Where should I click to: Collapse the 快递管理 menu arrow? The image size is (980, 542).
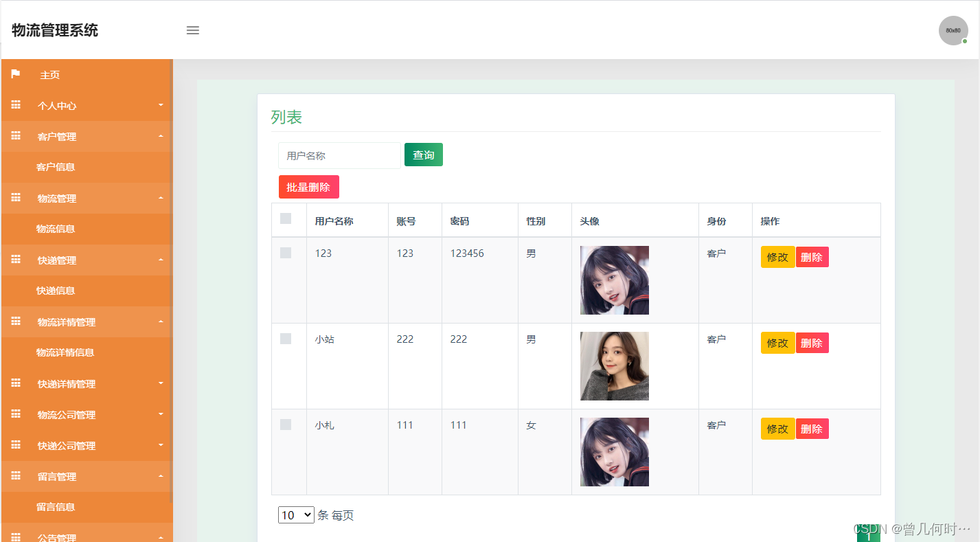pos(161,260)
